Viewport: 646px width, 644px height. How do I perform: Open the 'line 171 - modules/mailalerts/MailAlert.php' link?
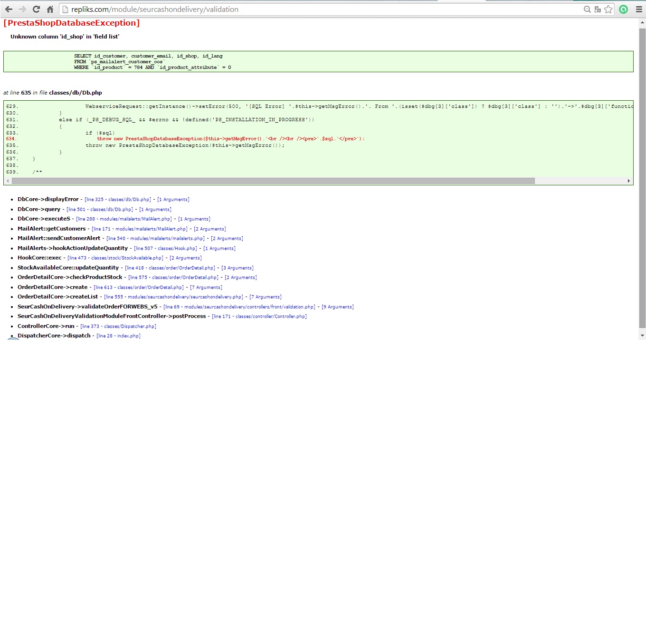(140, 229)
